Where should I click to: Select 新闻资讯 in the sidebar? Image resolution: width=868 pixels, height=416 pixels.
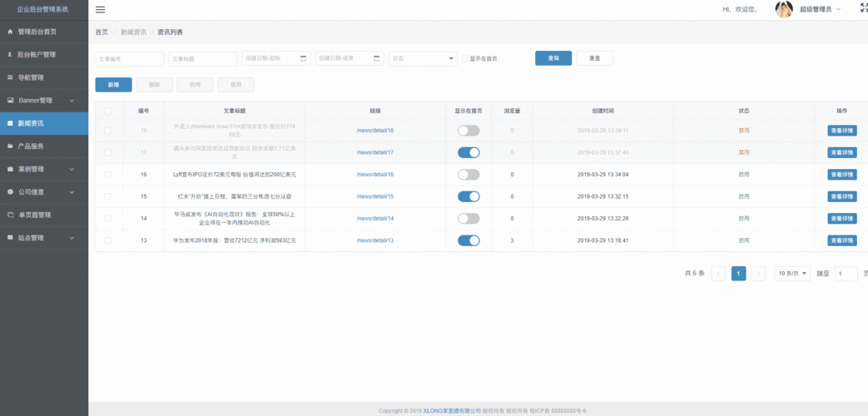click(x=44, y=123)
